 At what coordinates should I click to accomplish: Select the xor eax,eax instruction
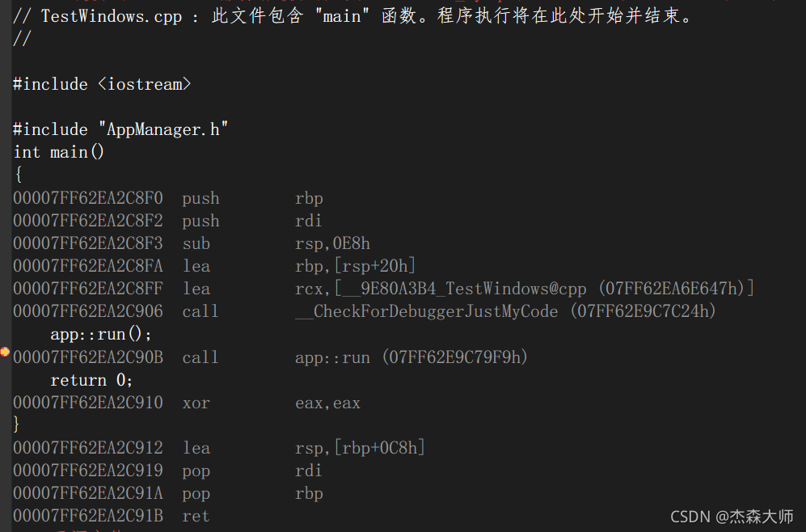187,403
